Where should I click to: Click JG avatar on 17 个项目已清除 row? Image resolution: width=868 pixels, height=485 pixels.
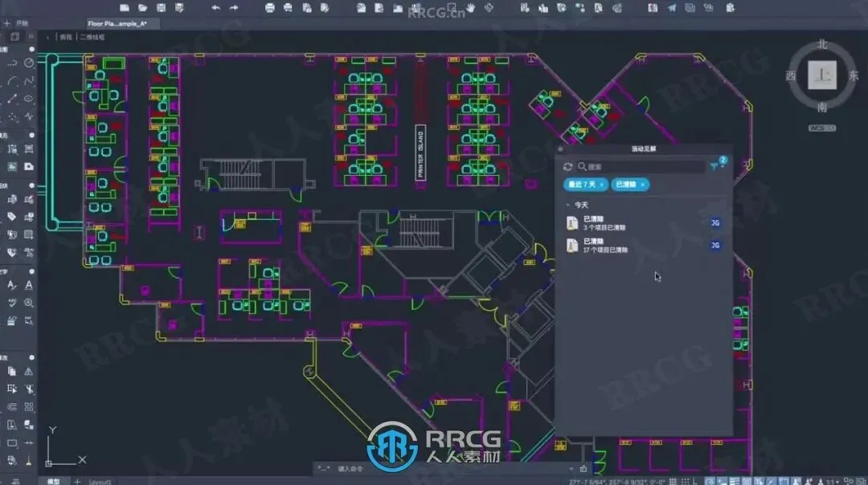(x=715, y=245)
